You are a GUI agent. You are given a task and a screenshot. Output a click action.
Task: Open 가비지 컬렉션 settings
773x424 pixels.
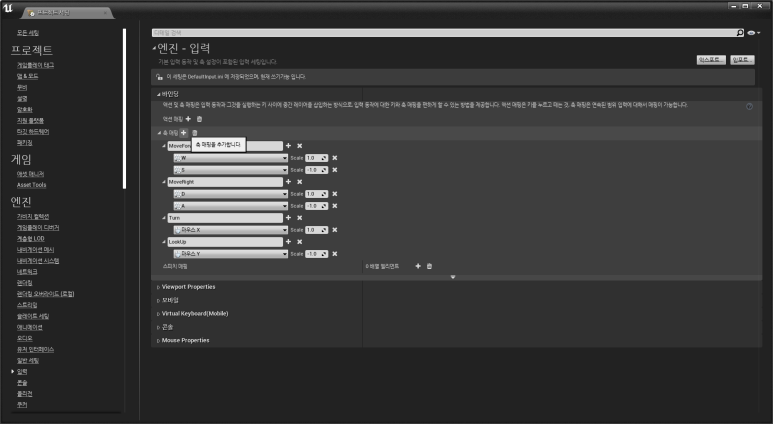[33, 217]
